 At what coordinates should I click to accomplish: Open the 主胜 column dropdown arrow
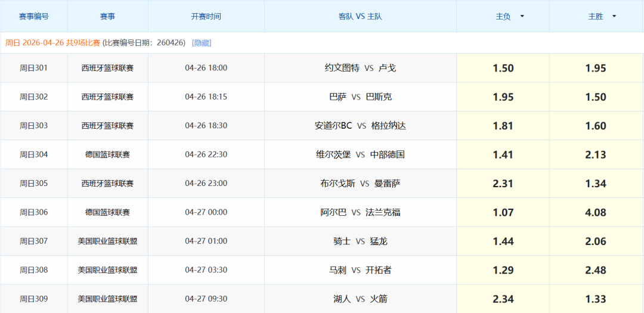pos(614,17)
